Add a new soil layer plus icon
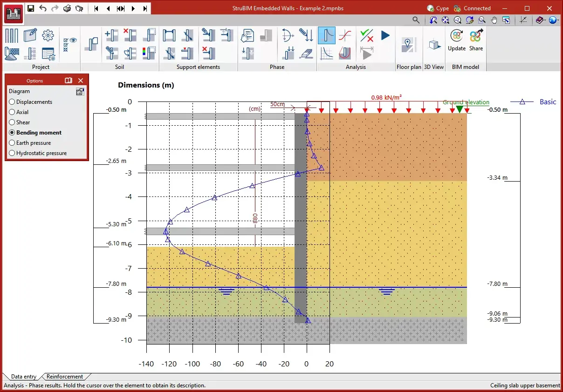This screenshot has width=563, height=392. [111, 35]
